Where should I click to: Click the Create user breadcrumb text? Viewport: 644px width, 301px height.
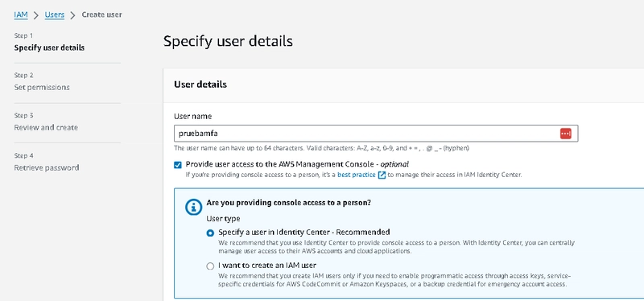click(102, 14)
